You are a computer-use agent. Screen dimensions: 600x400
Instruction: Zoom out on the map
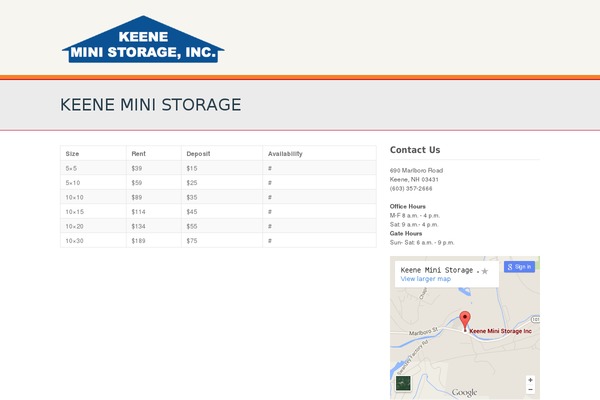pyautogui.click(x=530, y=389)
